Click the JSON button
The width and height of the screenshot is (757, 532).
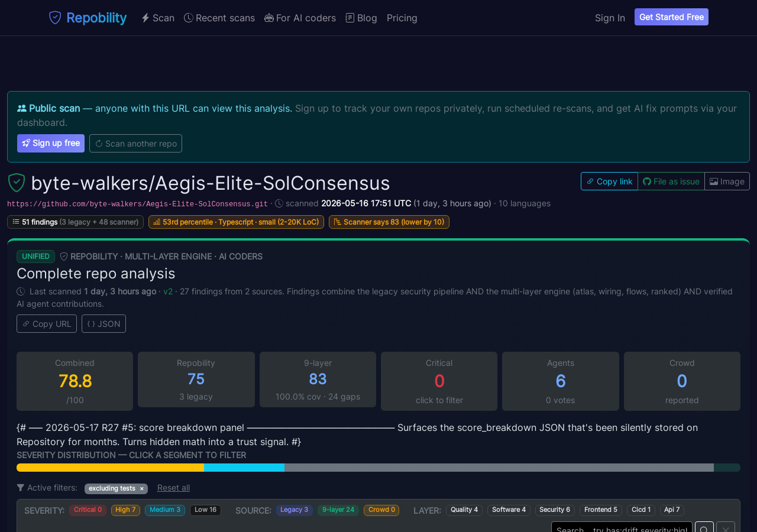(103, 323)
